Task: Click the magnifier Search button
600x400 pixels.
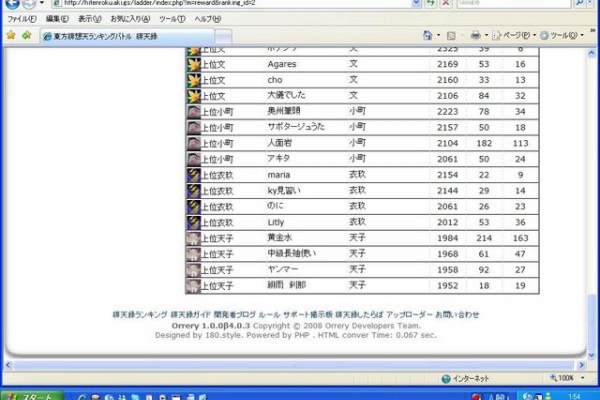Action: 579,3
